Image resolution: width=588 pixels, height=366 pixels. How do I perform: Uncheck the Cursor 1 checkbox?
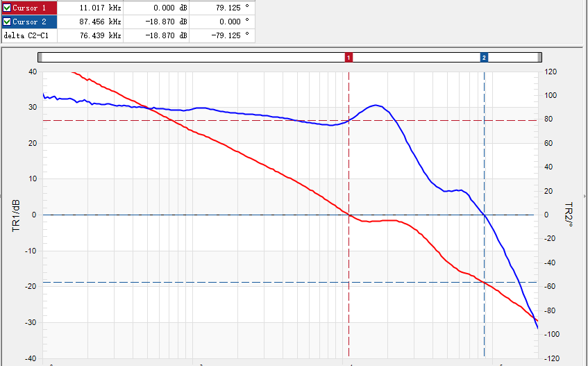(x=8, y=8)
